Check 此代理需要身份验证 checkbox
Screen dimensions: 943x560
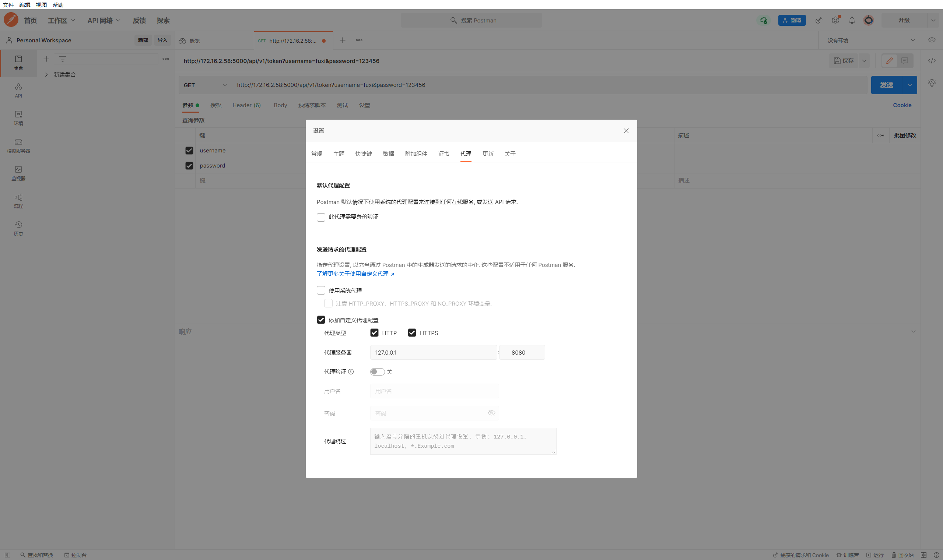point(321,217)
